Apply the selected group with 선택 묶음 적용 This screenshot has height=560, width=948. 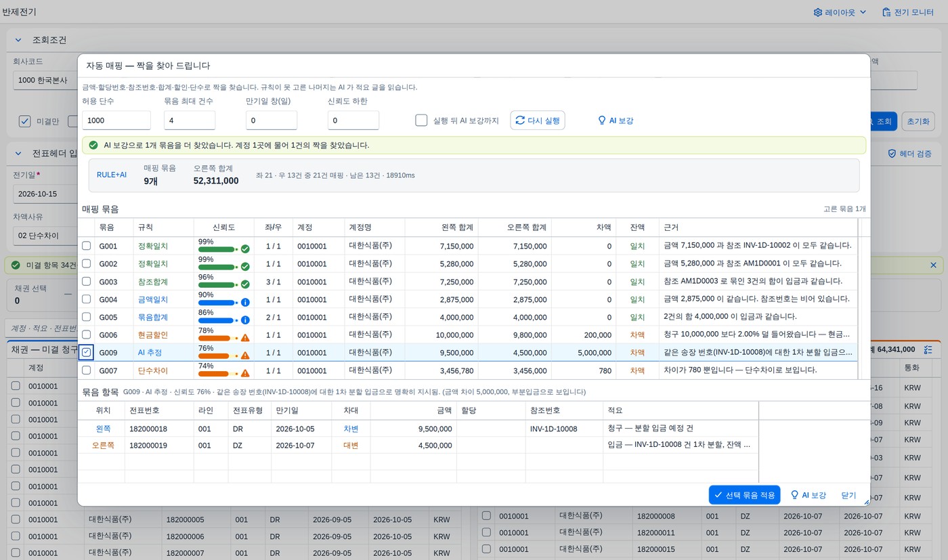[x=744, y=495]
